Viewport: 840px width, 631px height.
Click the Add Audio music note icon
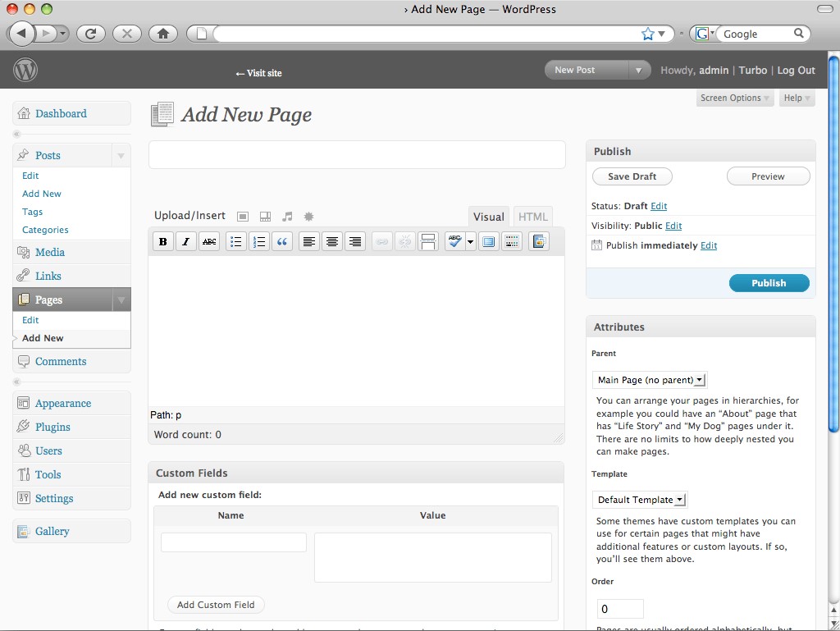point(287,217)
